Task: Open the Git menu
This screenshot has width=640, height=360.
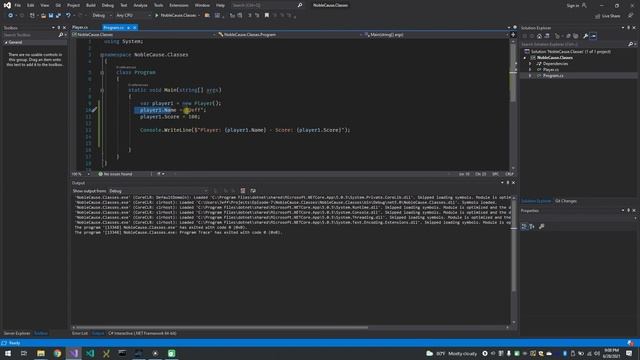Action: [58, 5]
